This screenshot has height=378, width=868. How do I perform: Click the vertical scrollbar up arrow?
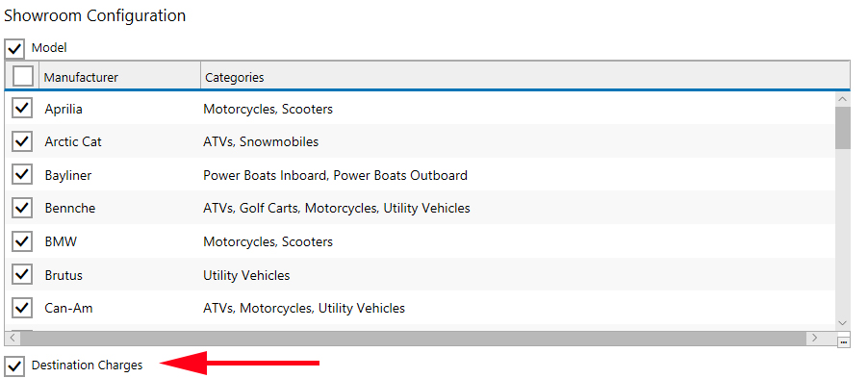(843, 99)
